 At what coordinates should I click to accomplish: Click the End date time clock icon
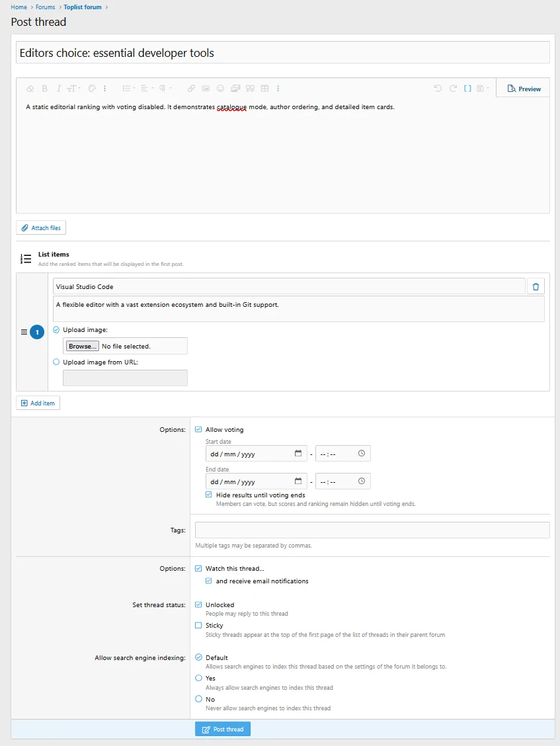(362, 481)
